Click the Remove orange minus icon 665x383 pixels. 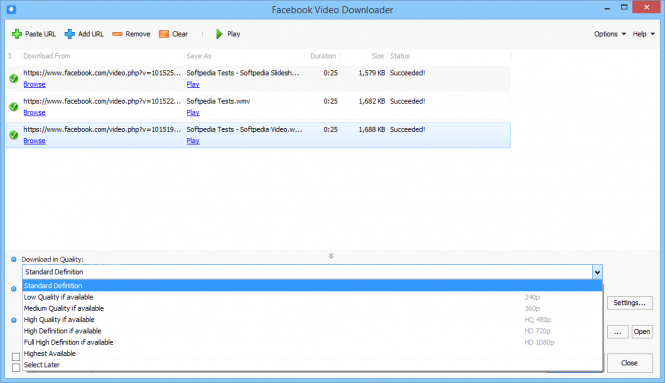click(117, 34)
